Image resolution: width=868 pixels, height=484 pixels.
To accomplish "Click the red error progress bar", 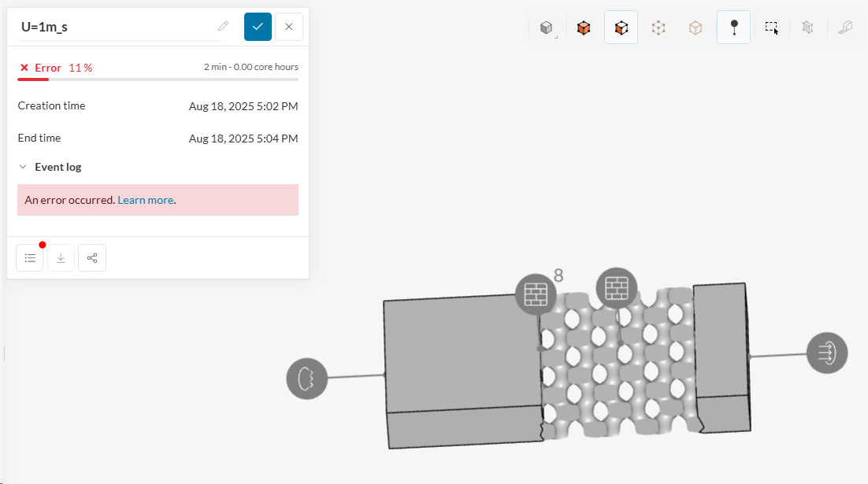I will tap(33, 79).
